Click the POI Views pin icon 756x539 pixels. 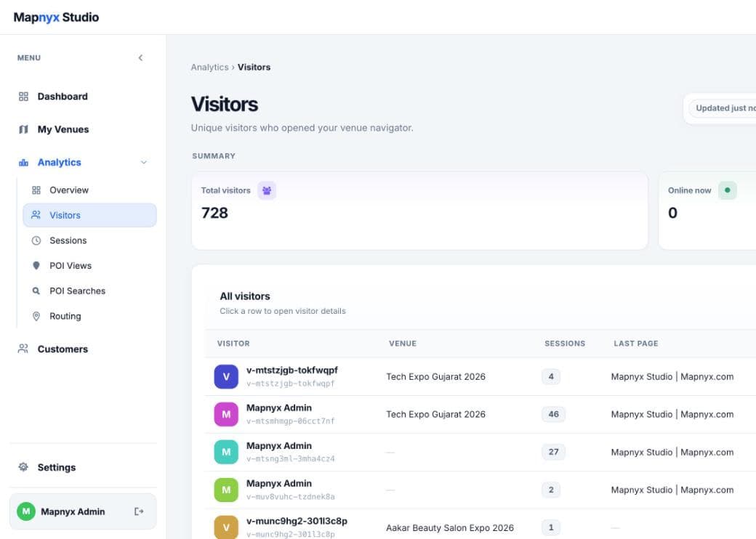pyautogui.click(x=36, y=265)
